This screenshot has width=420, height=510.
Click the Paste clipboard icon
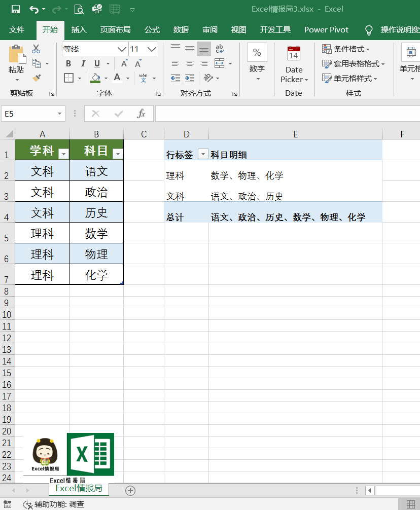click(x=17, y=54)
